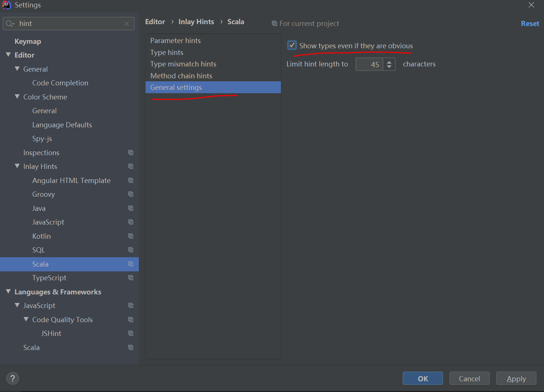Click the project-scope icon on the Inlay Hints JavaScript row
544x392 pixels.
(x=131, y=222)
